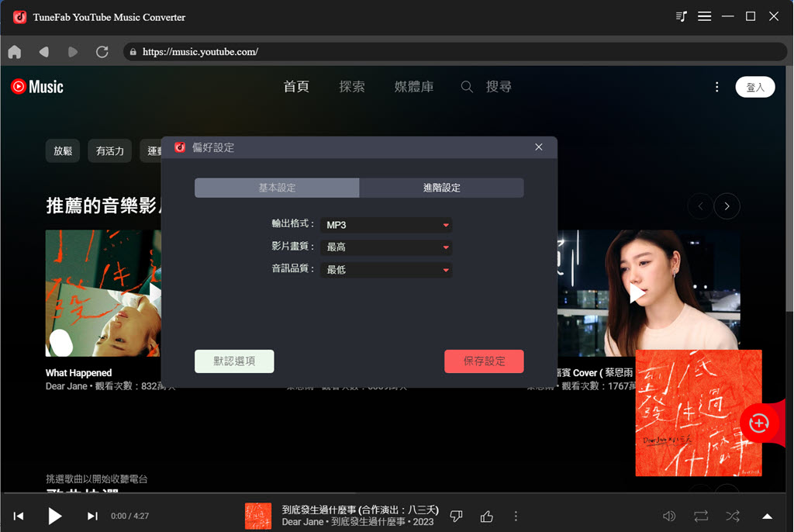Like the current song with thumbs up
The height and width of the screenshot is (532, 794).
pyautogui.click(x=487, y=516)
